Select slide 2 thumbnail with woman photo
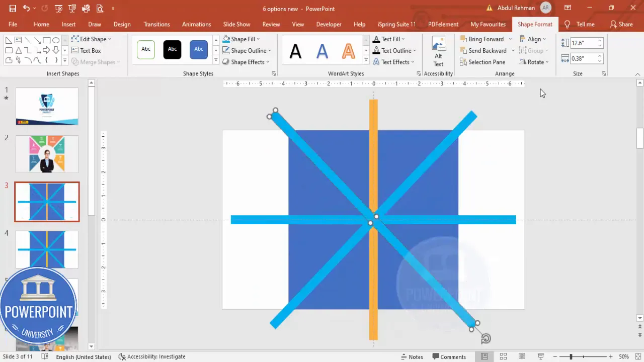Viewport: 644px width, 362px height. 47,154
